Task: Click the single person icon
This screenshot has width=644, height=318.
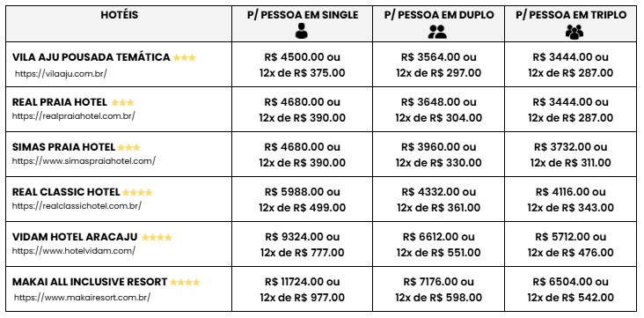Action: coord(302,32)
